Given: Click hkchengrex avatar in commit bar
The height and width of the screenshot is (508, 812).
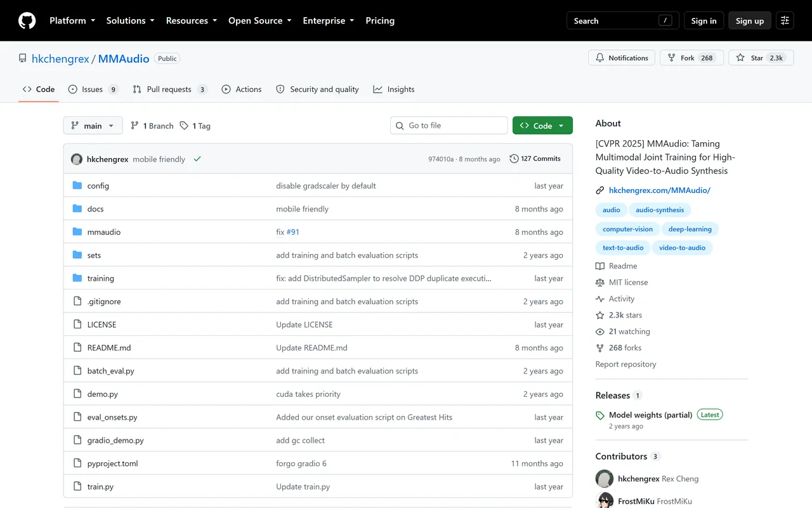Looking at the screenshot, I should coord(77,159).
